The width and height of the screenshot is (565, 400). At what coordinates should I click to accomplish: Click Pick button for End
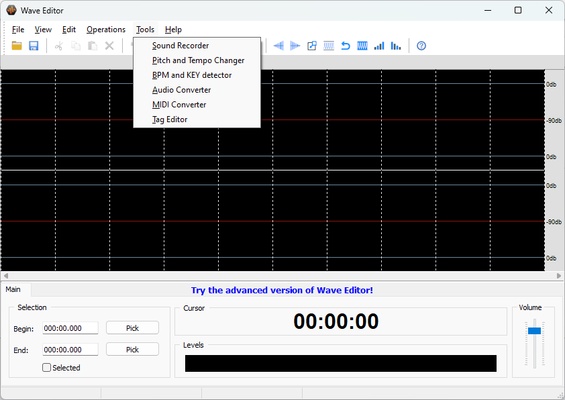tap(132, 350)
